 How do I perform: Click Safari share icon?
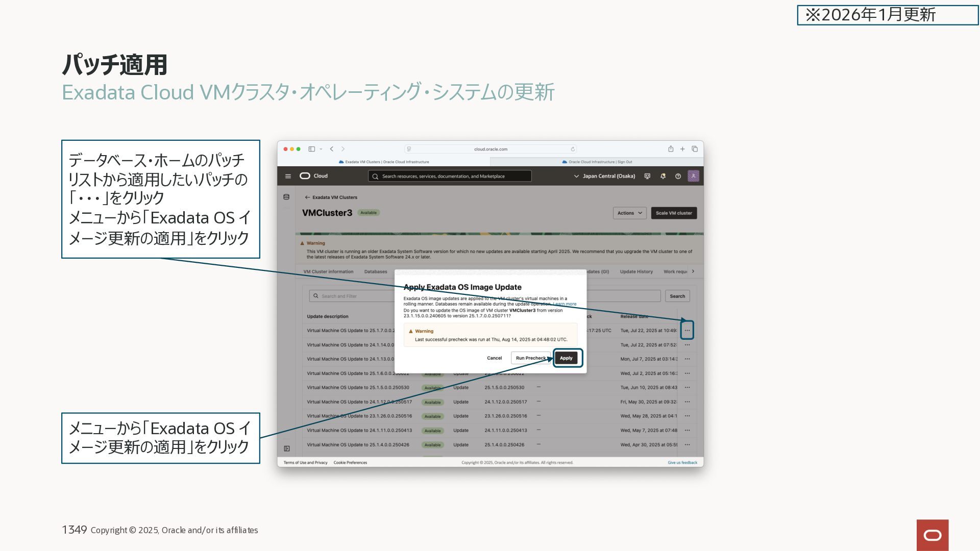(x=671, y=149)
